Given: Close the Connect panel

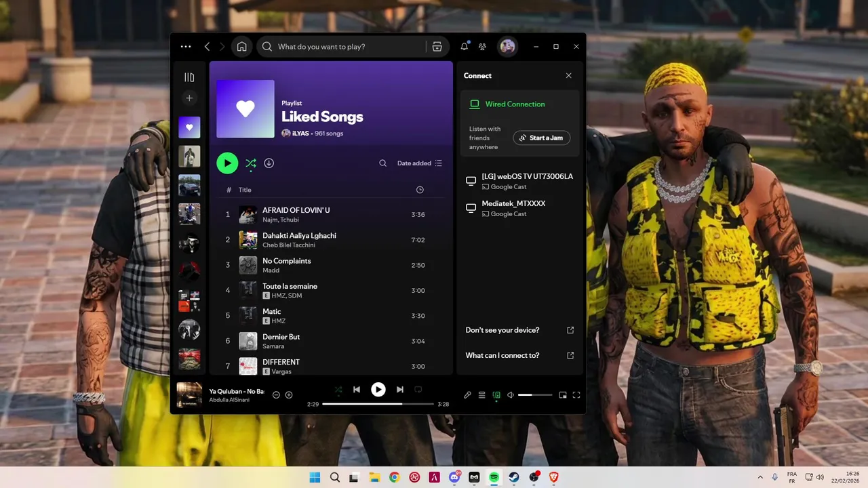Looking at the screenshot, I should 568,76.
